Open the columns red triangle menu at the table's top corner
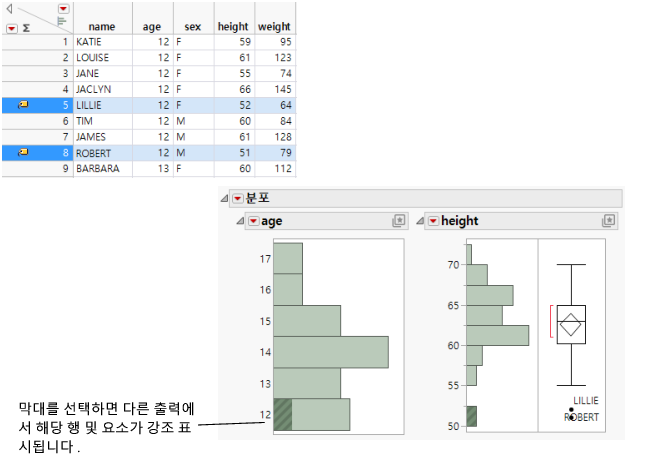The width and height of the screenshot is (646, 471). (x=63, y=9)
